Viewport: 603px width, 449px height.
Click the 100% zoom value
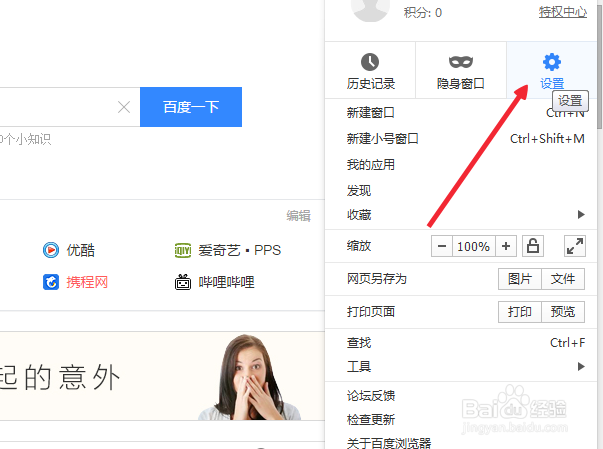[x=474, y=246]
